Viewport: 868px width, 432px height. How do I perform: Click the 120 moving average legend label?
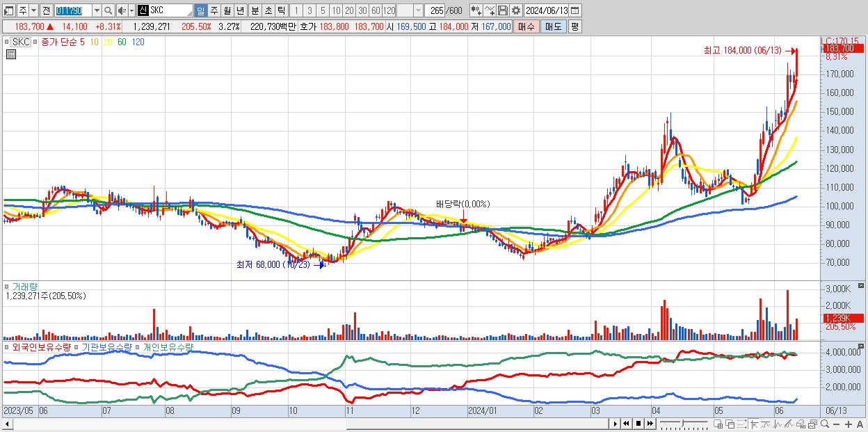[138, 42]
